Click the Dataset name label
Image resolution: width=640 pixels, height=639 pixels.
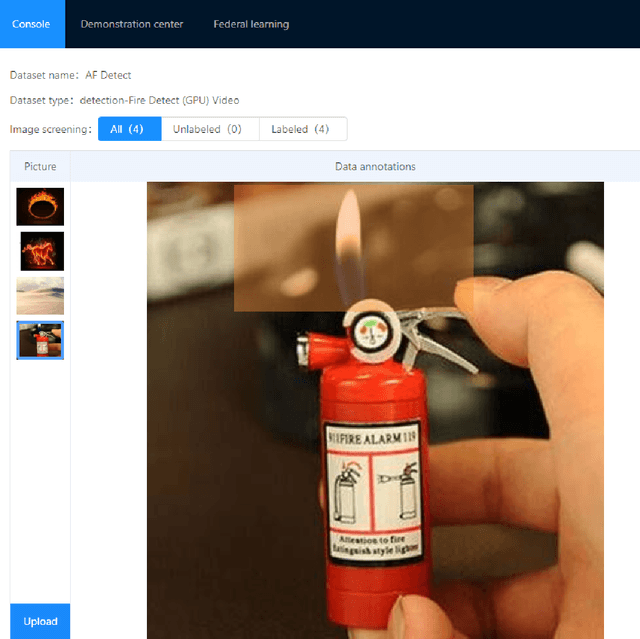coord(44,75)
